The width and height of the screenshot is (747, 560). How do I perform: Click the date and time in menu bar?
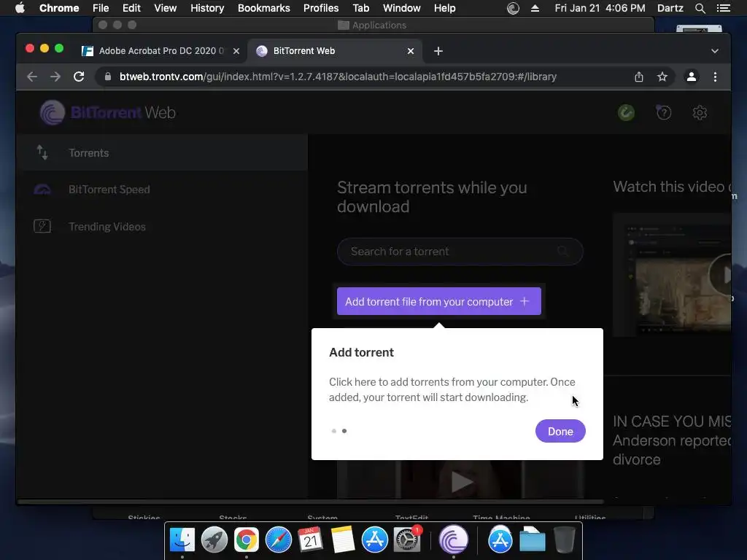[600, 8]
